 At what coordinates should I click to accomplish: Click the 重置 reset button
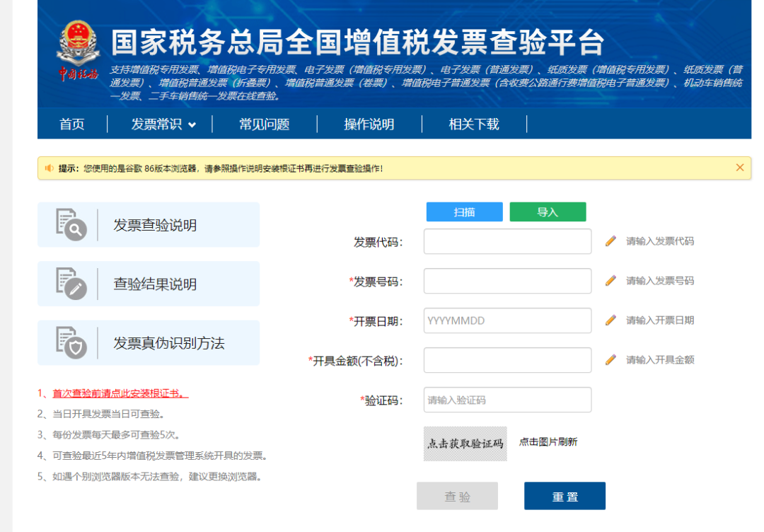coord(565,496)
